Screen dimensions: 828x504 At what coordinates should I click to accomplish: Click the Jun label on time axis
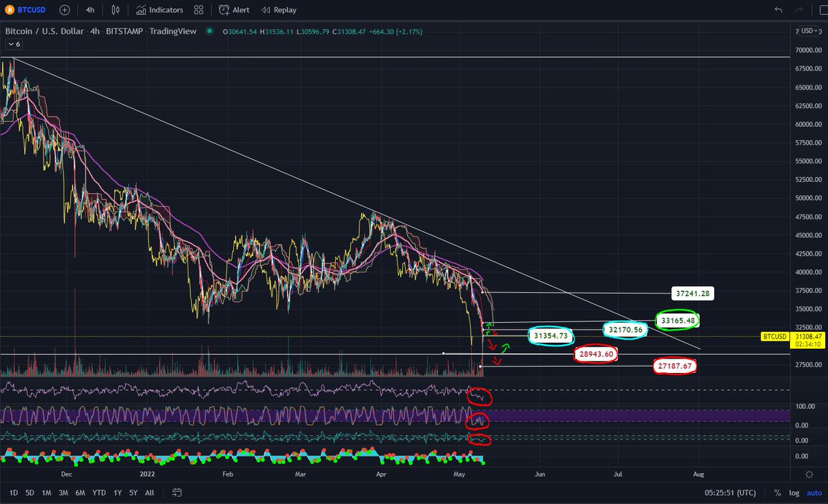coord(540,474)
